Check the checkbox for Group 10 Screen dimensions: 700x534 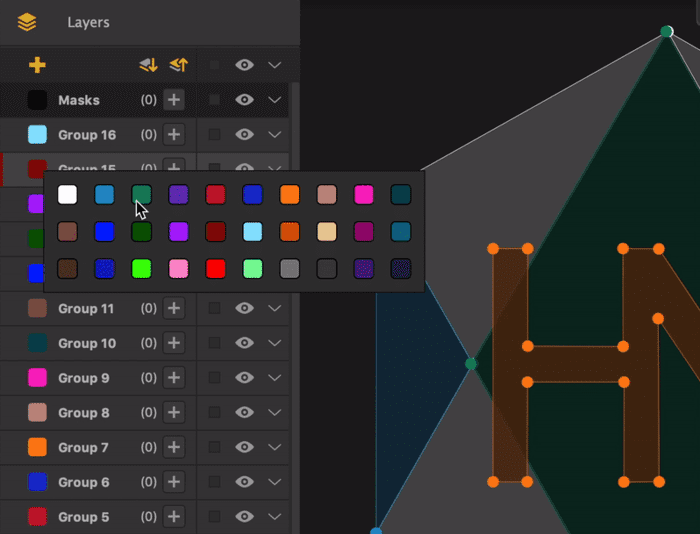[214, 343]
